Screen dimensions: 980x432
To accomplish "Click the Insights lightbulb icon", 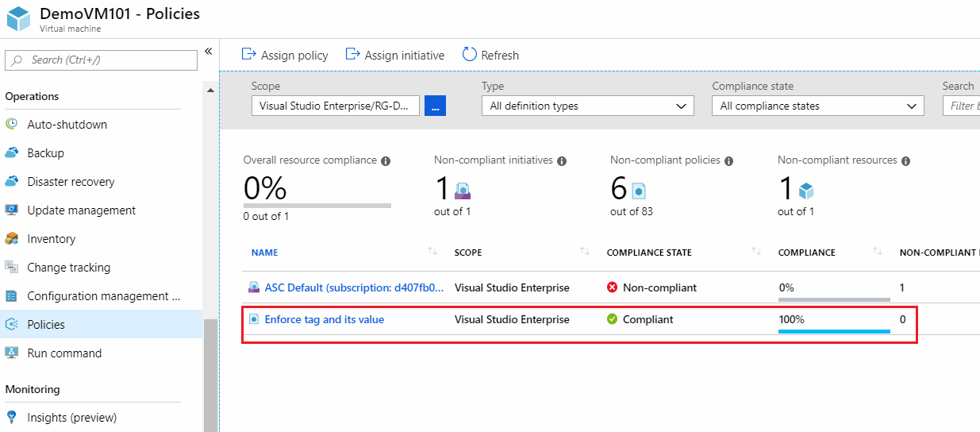I will pyautogui.click(x=12, y=417).
